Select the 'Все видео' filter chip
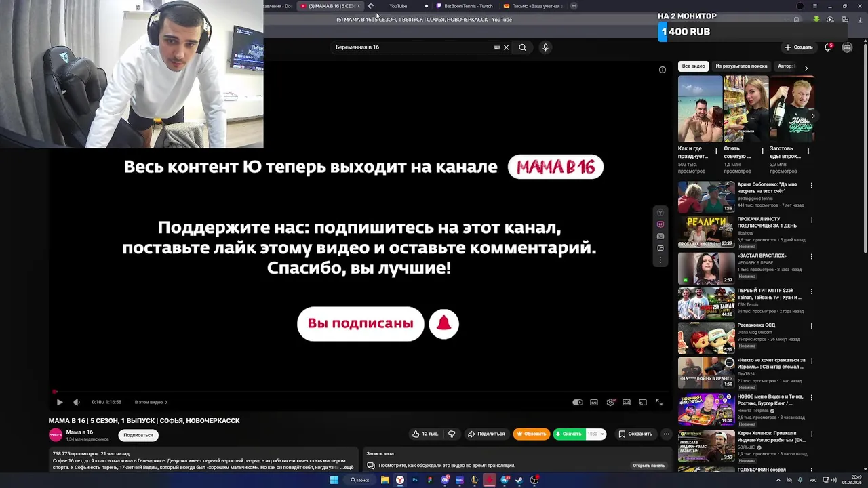The height and width of the screenshot is (488, 868). click(x=694, y=66)
